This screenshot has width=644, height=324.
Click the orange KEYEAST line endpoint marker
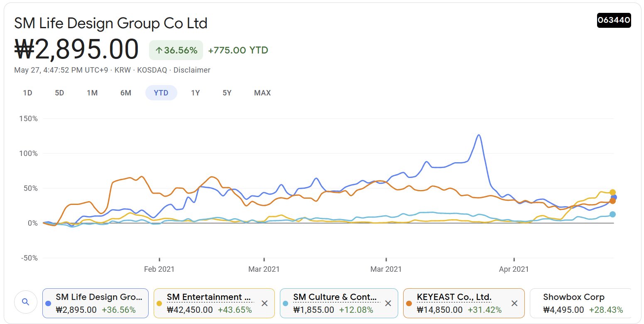(x=612, y=201)
